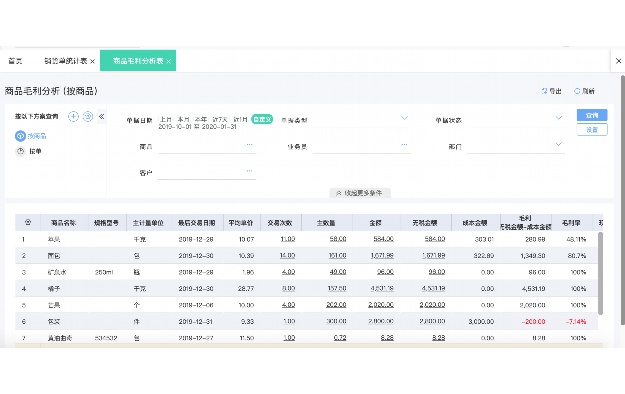625x394 pixels.
Task: Select the 按商品 query scheme
Action: tap(31, 136)
